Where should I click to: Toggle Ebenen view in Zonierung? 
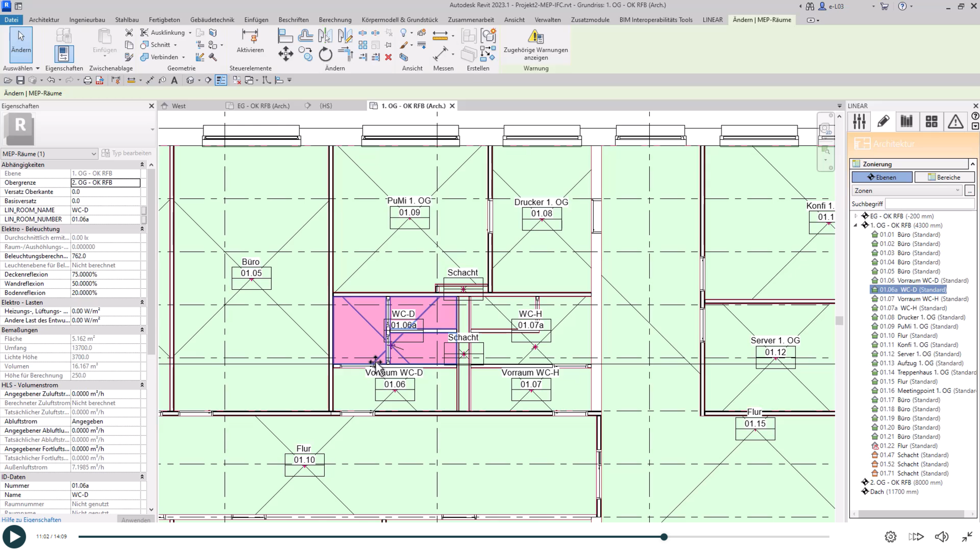[x=882, y=177]
